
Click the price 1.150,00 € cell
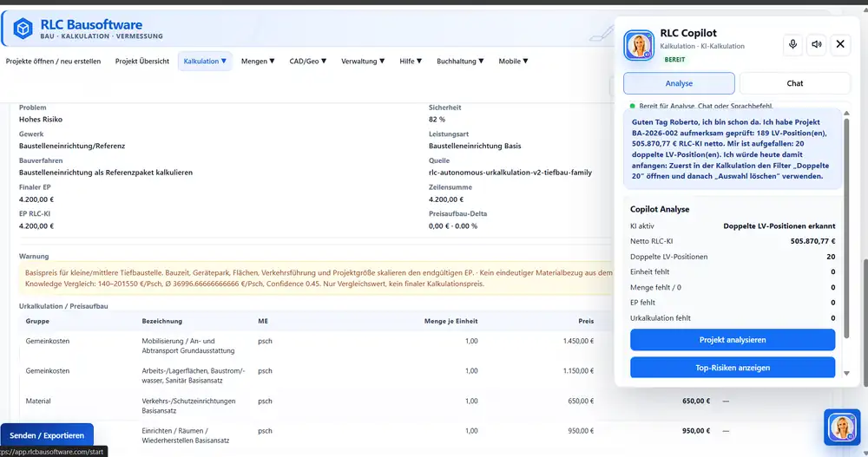(x=578, y=371)
